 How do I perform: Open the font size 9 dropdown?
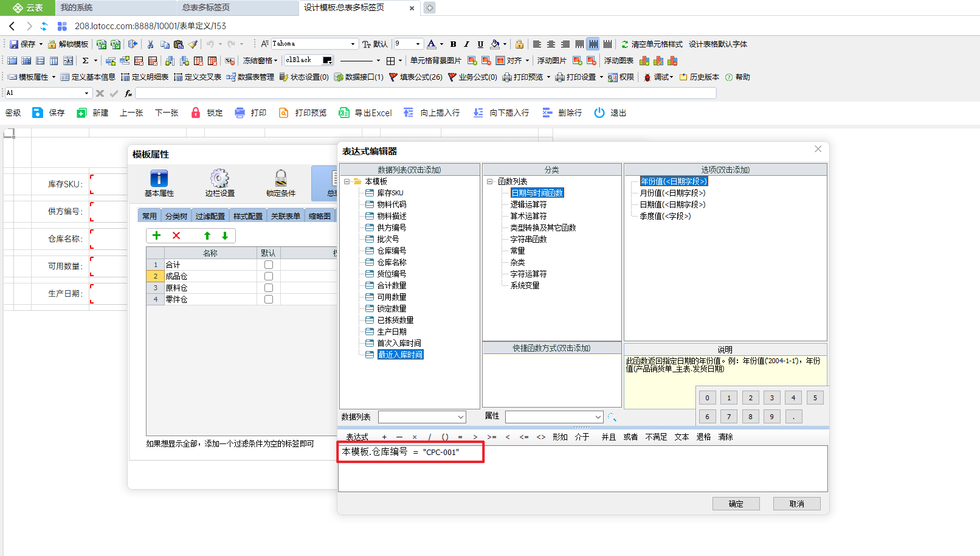pyautogui.click(x=418, y=44)
